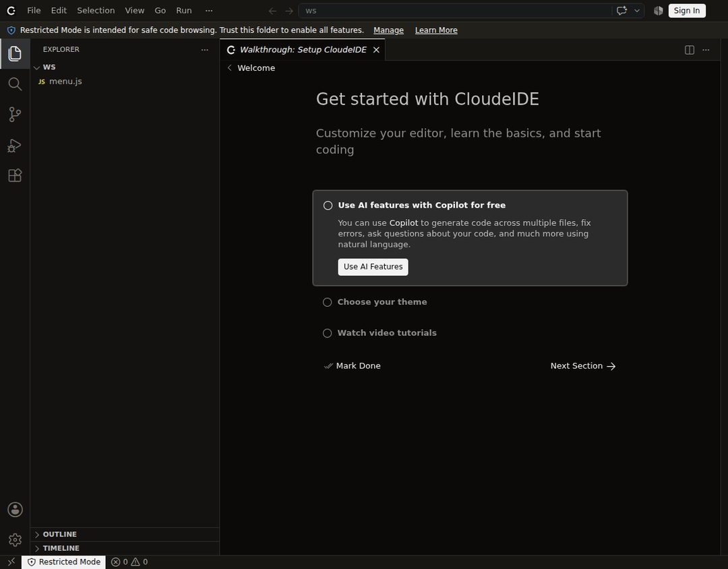
Task: Click the remote window icon in status bar
Action: 11,562
